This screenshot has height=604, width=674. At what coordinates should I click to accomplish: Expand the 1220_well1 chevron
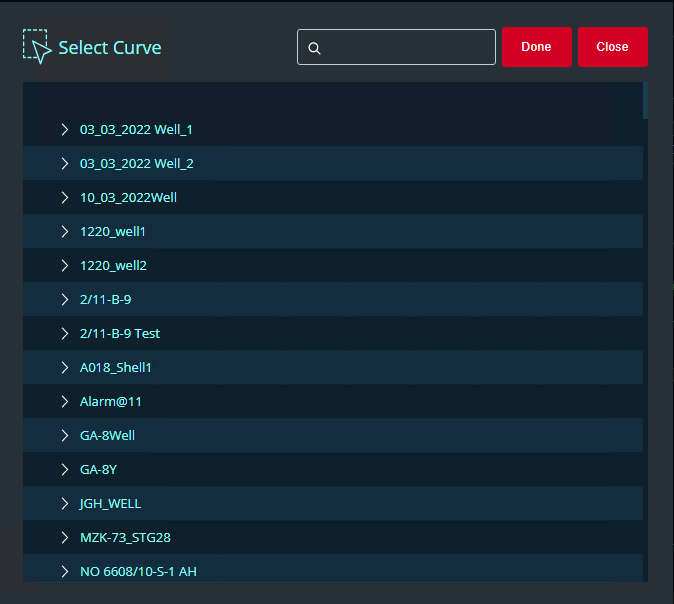click(65, 232)
